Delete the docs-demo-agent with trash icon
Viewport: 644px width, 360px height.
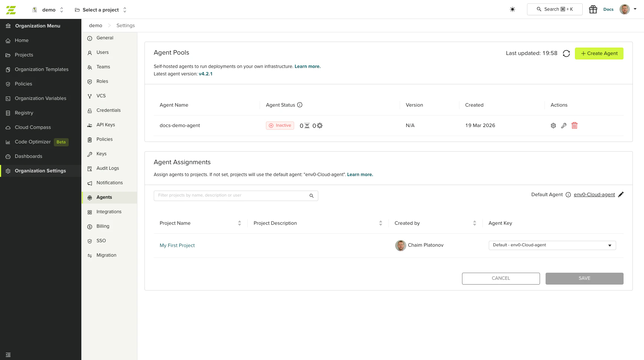coord(575,126)
